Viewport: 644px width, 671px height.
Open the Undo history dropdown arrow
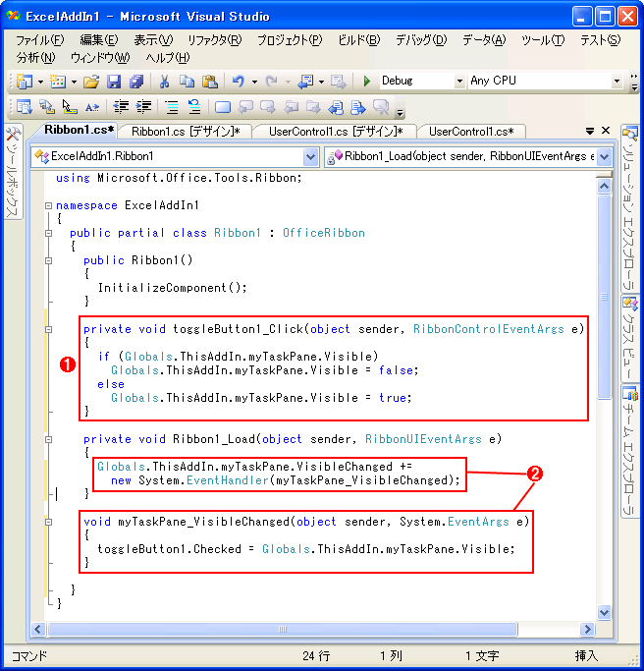[254, 82]
